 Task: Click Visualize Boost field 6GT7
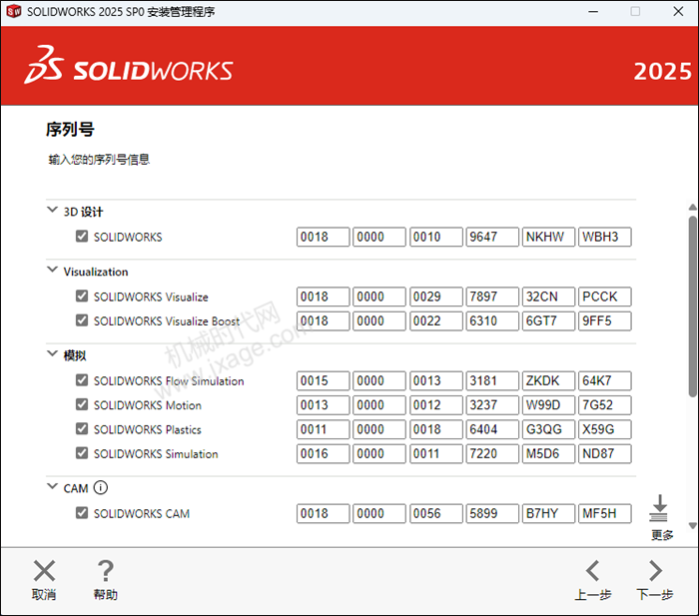tap(549, 320)
